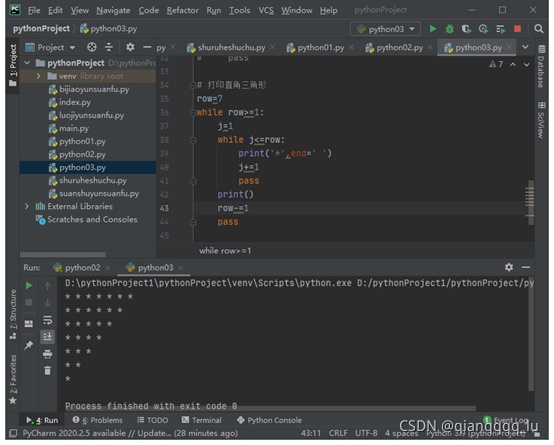Click the while row>=1 breadcrumb

coord(225,251)
